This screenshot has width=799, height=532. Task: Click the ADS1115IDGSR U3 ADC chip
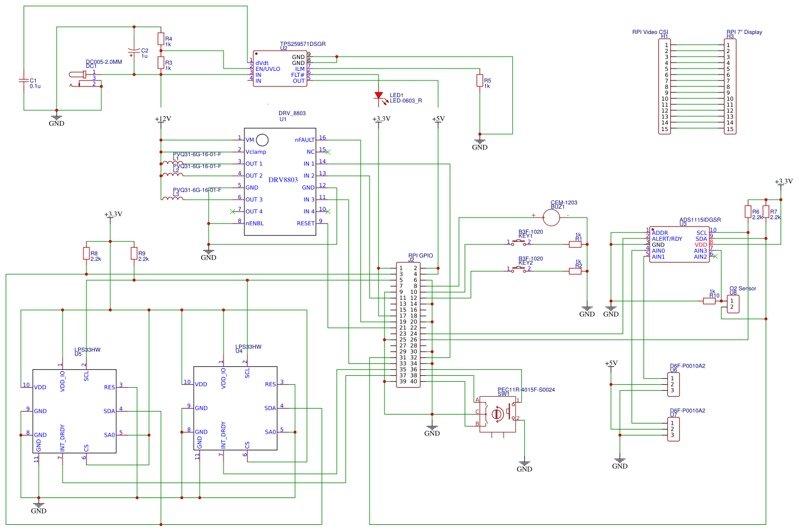coord(679,244)
